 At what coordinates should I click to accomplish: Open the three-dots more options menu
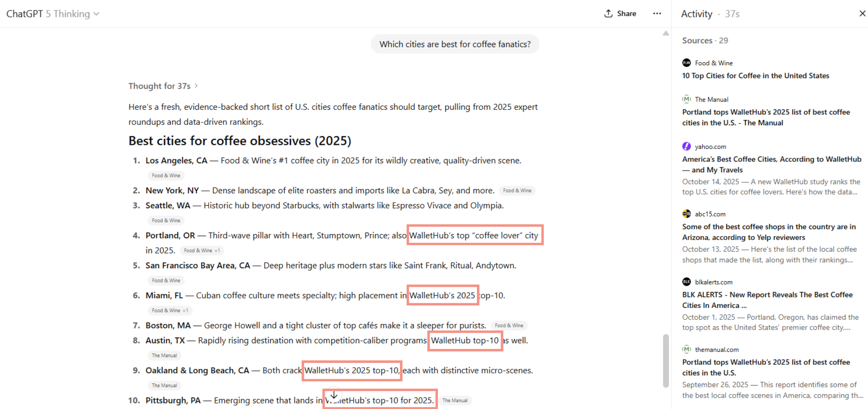[x=657, y=13]
